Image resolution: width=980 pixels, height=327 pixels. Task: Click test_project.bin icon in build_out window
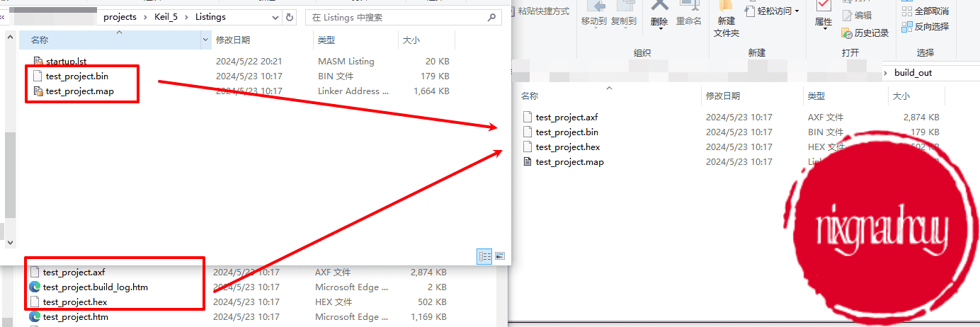pyautogui.click(x=527, y=132)
